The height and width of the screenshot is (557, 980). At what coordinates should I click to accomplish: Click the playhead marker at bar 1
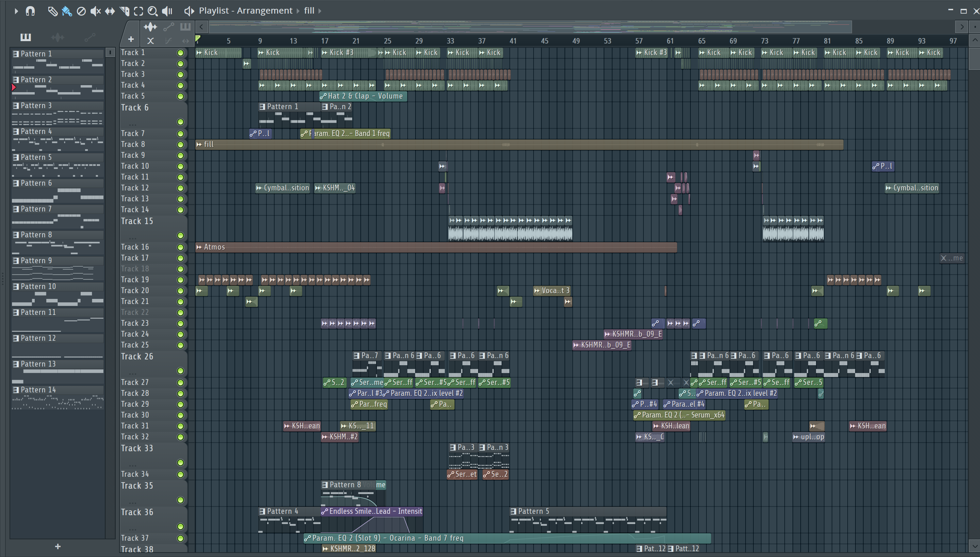tap(197, 39)
